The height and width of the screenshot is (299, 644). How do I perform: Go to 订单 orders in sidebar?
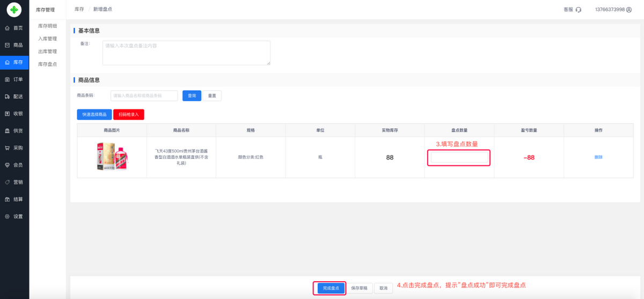pos(14,79)
